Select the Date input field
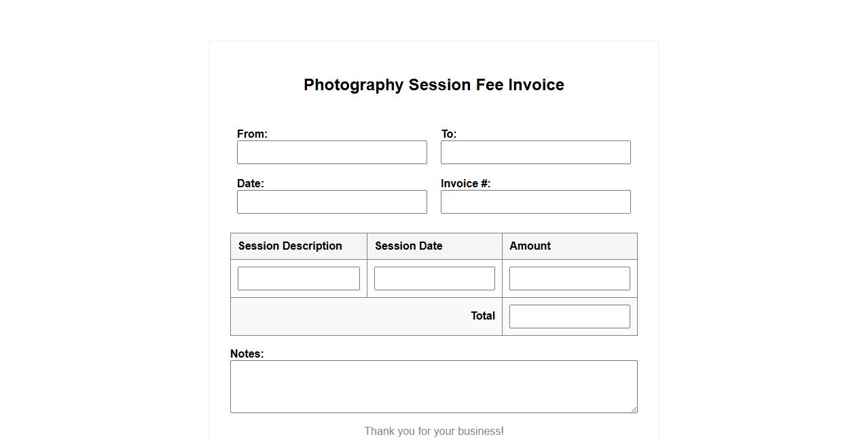This screenshot has height=441, width=868. 331,202
